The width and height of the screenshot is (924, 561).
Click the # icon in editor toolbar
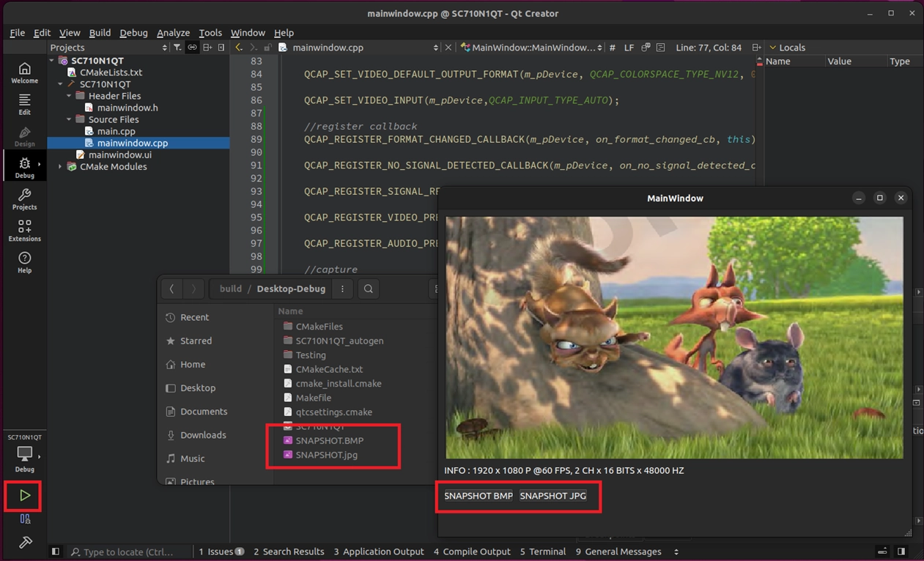tap(613, 48)
